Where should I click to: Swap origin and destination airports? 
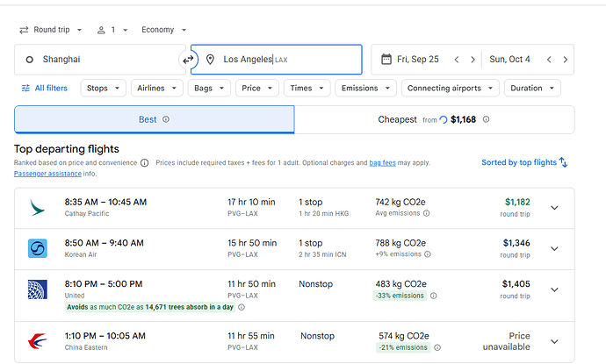(188, 60)
